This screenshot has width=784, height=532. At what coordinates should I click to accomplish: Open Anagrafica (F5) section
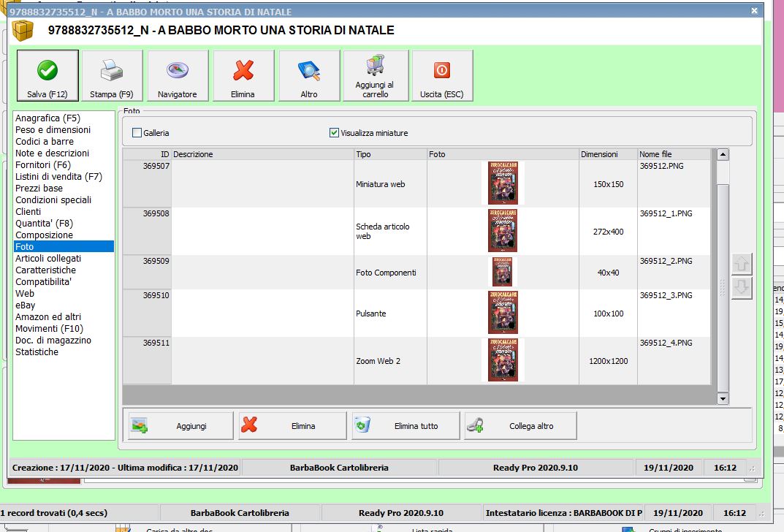click(47, 118)
